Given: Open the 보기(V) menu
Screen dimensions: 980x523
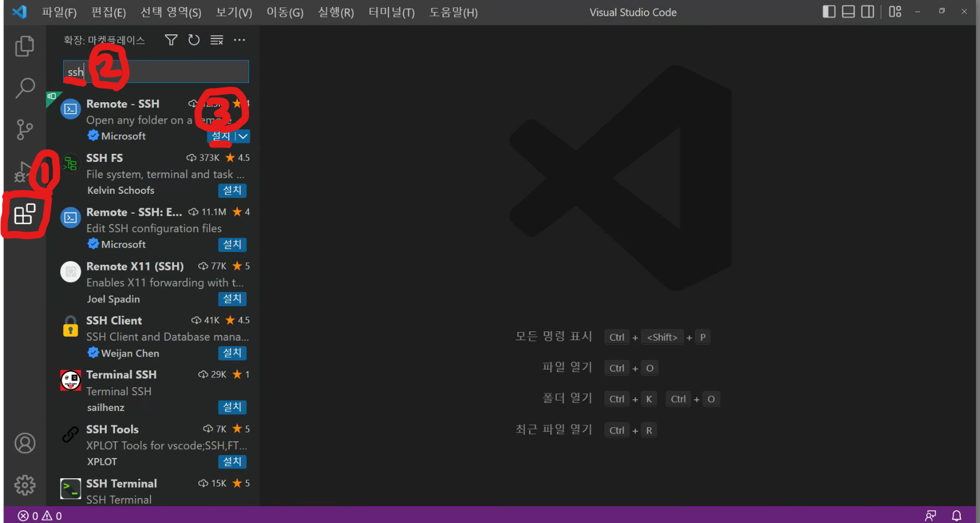Looking at the screenshot, I should 234,12.
